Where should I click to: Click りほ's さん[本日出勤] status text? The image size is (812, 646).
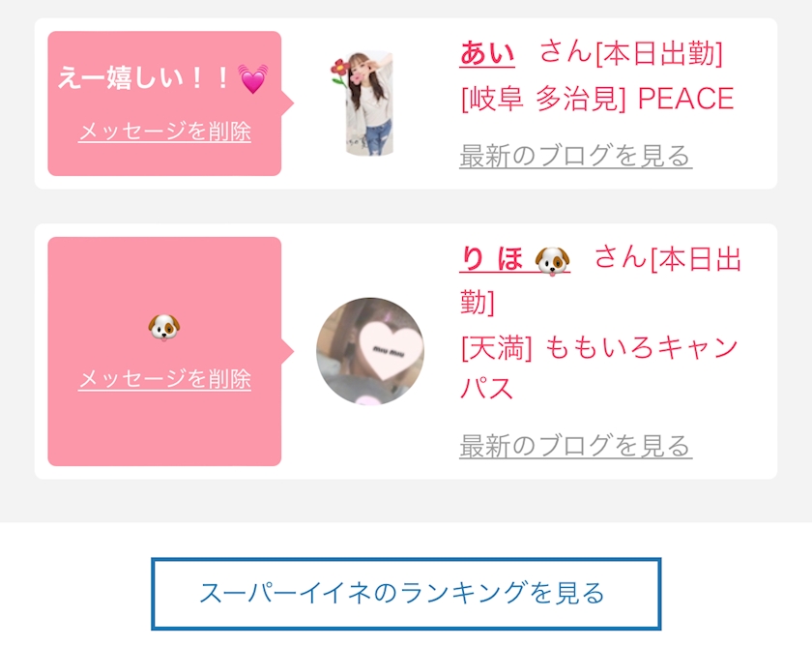pyautogui.click(x=600, y=279)
